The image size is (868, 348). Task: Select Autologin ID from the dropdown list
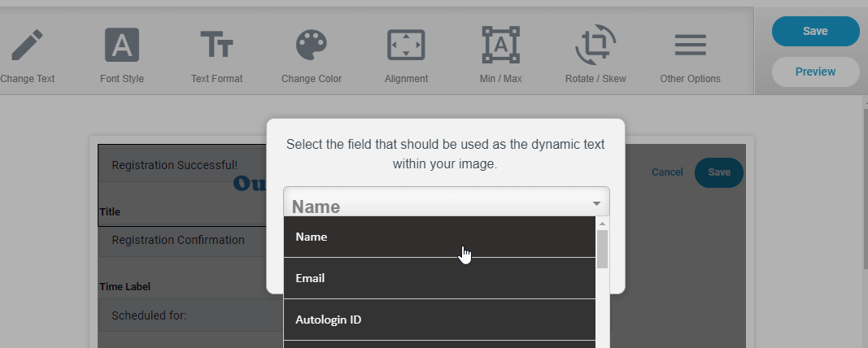pyautogui.click(x=439, y=320)
